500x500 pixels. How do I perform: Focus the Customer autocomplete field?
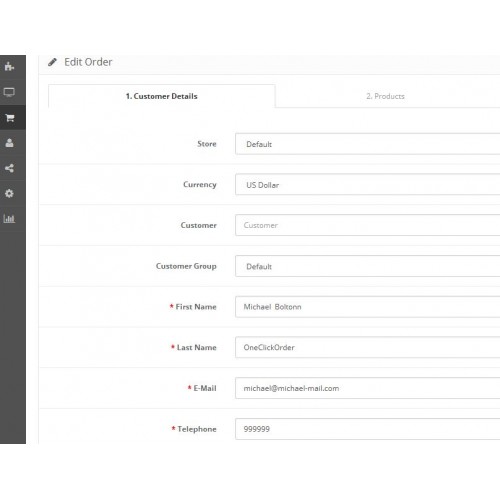pos(367,225)
